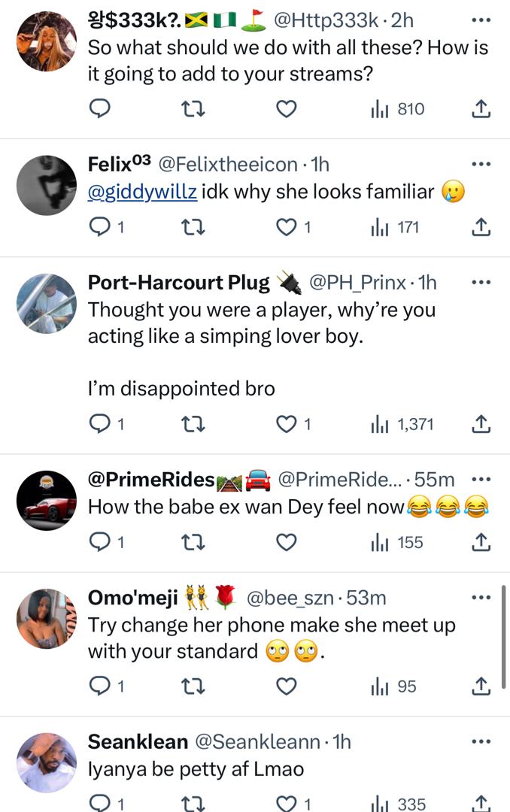The image size is (510, 812).
Task: Click the scrollbar on the right edge
Action: (503, 639)
